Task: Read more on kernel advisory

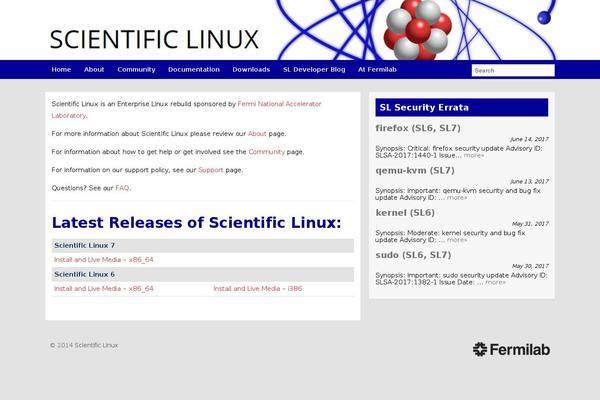Action: (x=457, y=240)
